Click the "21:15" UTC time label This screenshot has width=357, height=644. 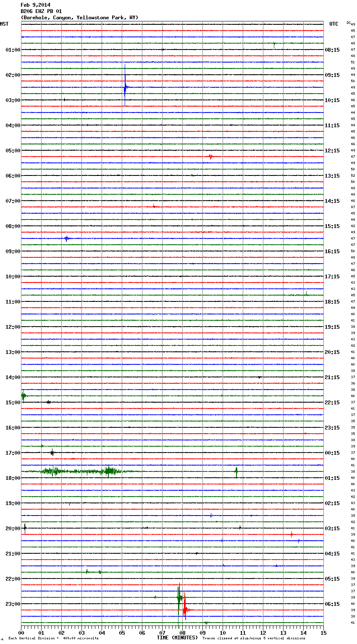pos(332,377)
